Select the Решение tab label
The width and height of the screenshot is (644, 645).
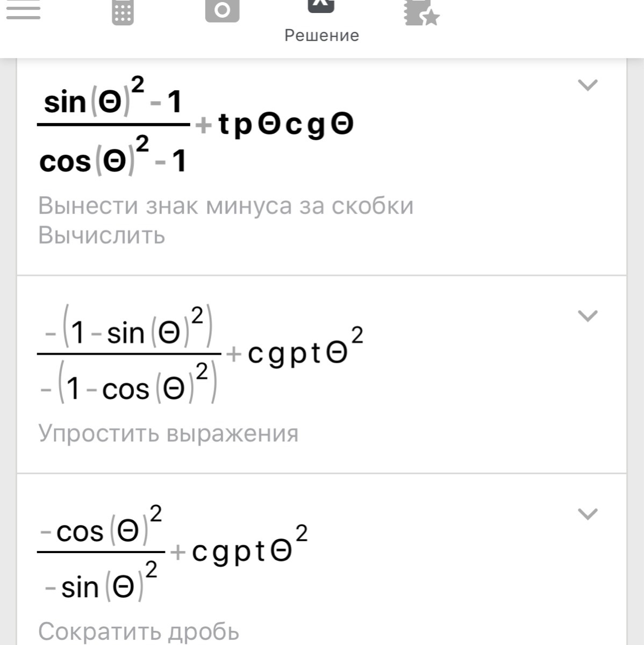pos(321,35)
